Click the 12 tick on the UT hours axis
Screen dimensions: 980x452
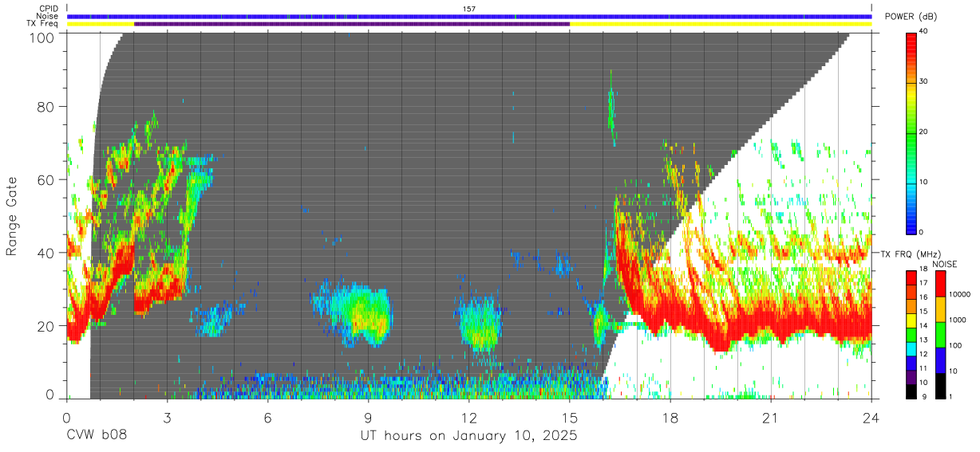(x=469, y=418)
